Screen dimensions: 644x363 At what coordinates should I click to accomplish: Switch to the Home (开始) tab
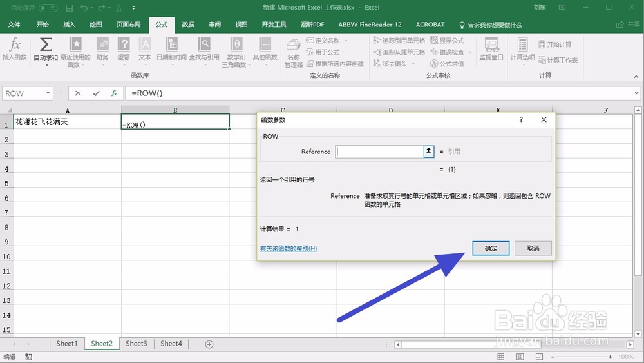coord(43,25)
